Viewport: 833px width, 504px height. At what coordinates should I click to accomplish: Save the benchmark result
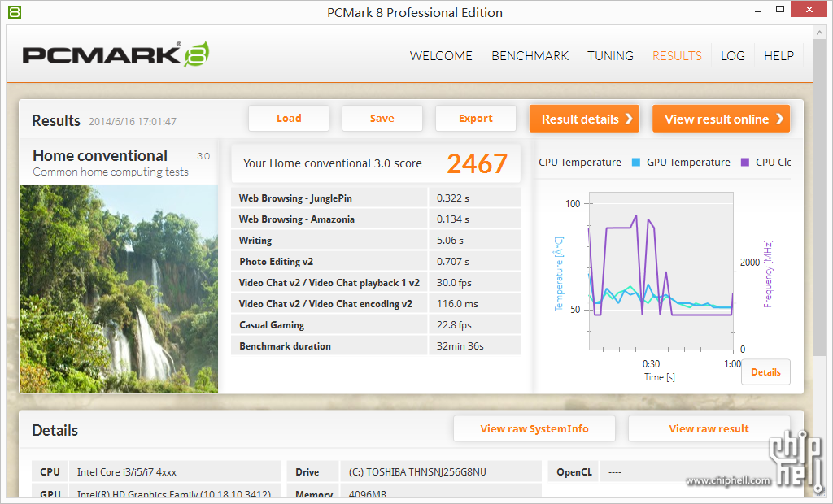[x=382, y=119]
